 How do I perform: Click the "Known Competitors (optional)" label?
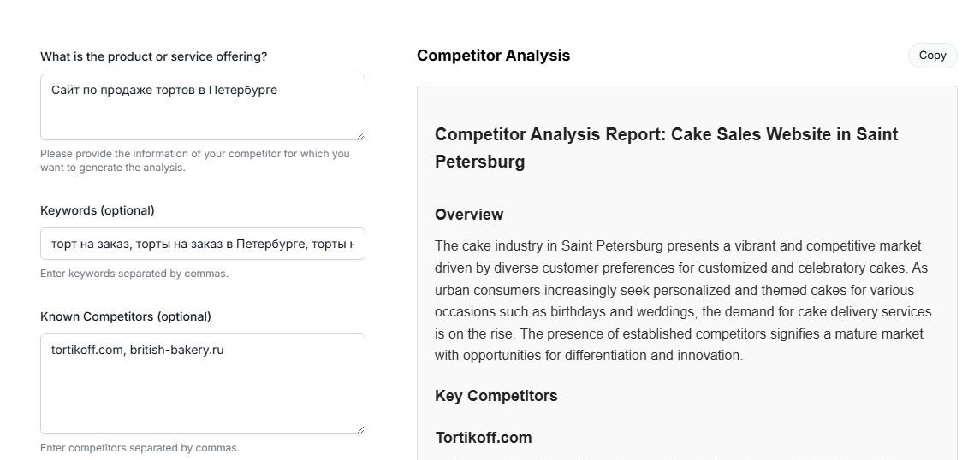click(126, 316)
